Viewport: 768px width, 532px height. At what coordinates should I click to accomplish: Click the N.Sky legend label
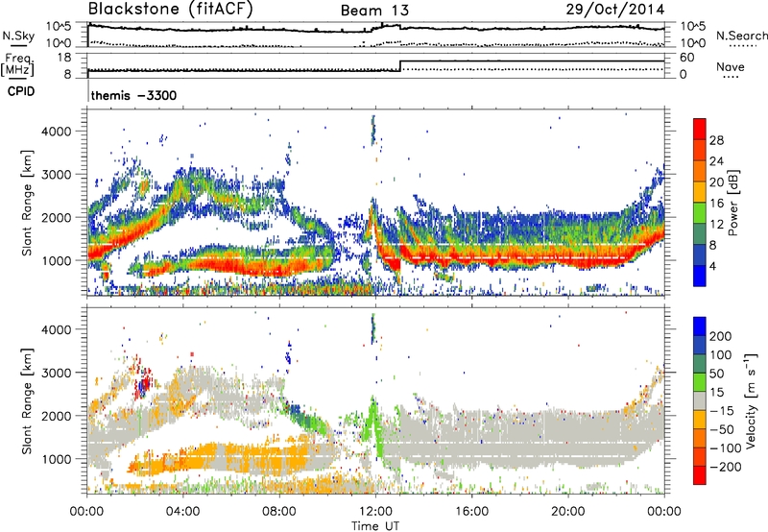(x=18, y=36)
